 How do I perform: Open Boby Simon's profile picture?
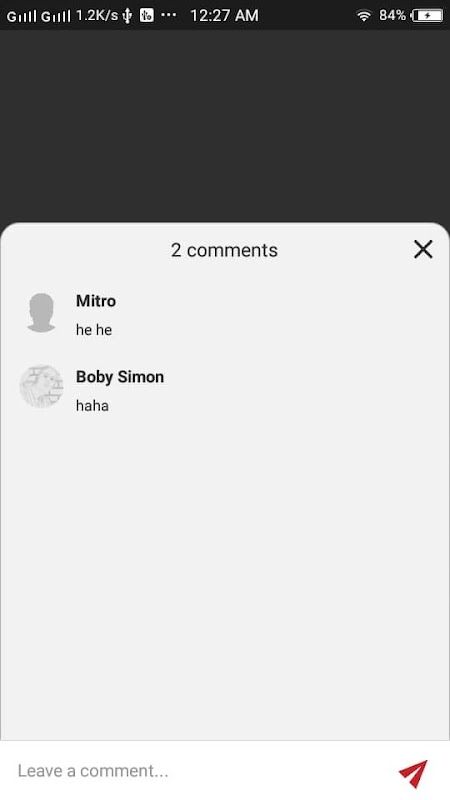41,386
